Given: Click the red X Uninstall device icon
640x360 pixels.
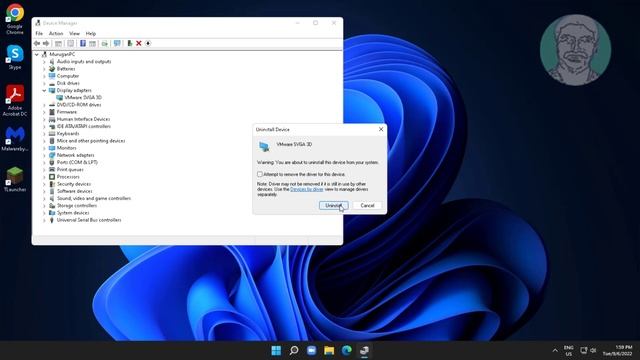Looking at the screenshot, I should [x=139, y=43].
